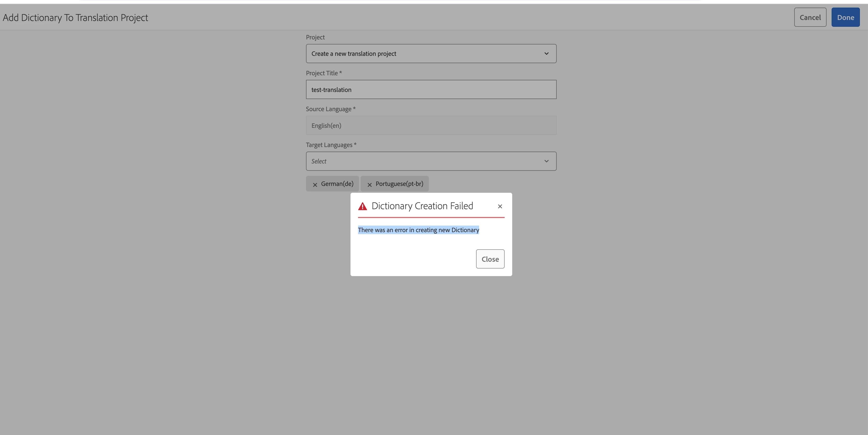The height and width of the screenshot is (435, 868).
Task: Dismiss dialog with the X icon
Action: (500, 206)
